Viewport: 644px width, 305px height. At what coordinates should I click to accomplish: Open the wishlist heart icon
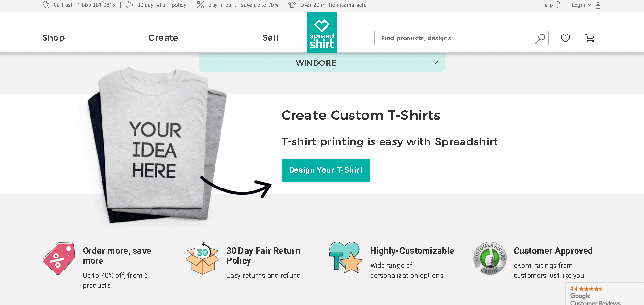(x=565, y=38)
